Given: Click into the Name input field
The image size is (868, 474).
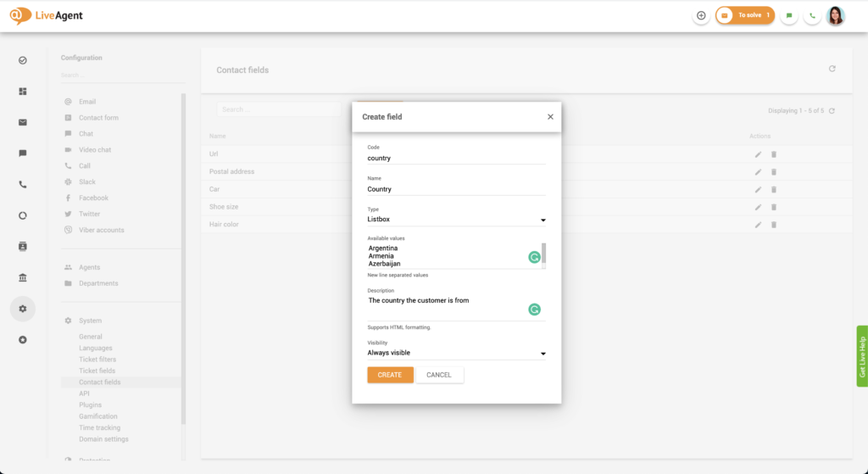Looking at the screenshot, I should coord(456,189).
